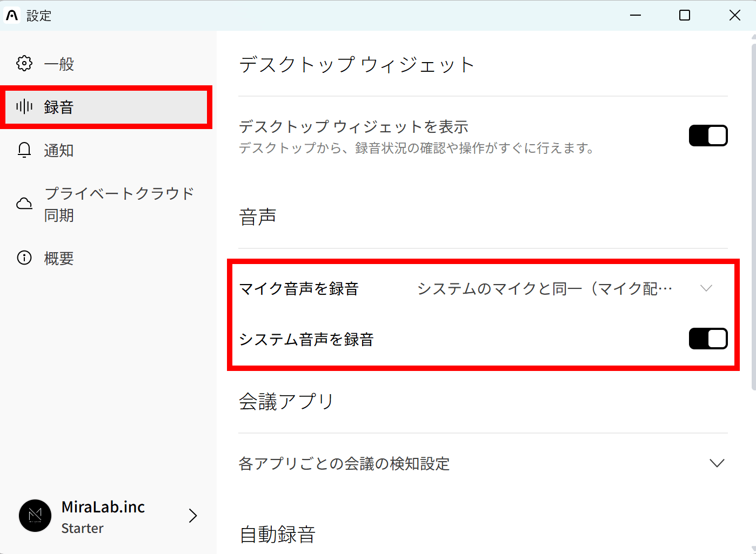This screenshot has height=554, width=756.
Task: Switch to the 一般 settings tab
Action: tap(59, 64)
